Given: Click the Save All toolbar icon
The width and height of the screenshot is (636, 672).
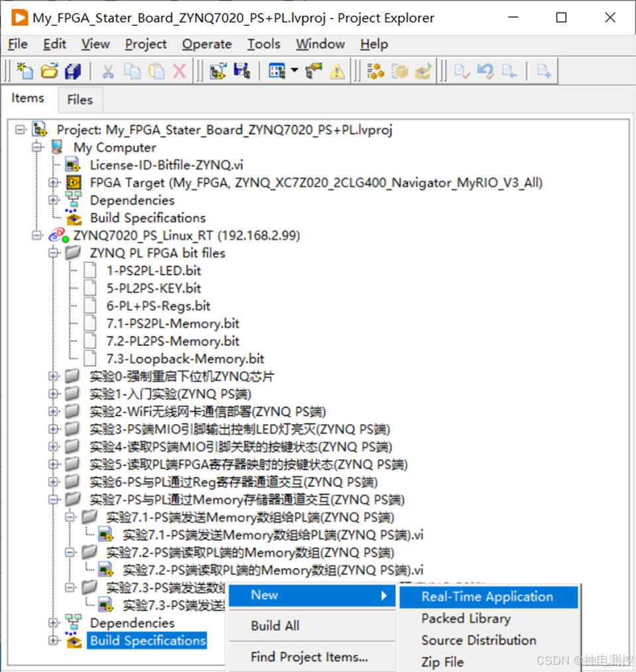Looking at the screenshot, I should pyautogui.click(x=73, y=71).
